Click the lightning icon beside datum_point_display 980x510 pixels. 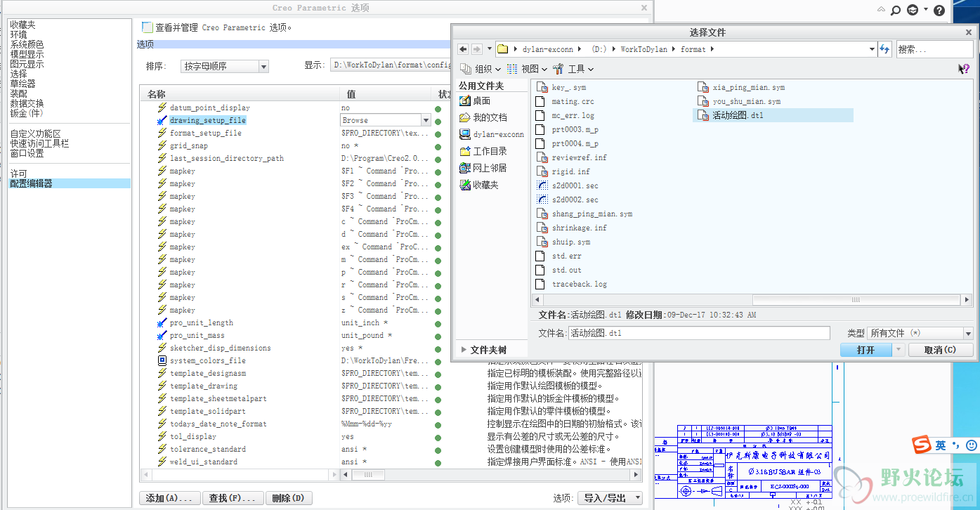pos(162,107)
